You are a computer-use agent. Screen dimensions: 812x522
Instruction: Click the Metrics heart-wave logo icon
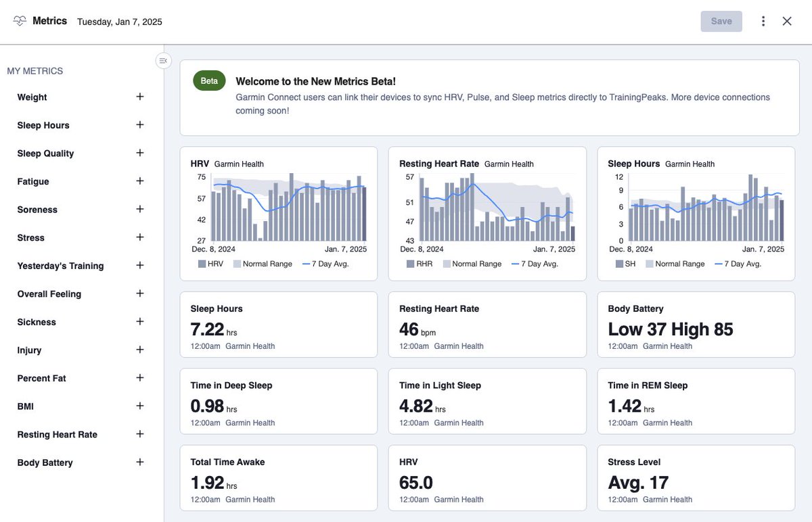pyautogui.click(x=20, y=20)
